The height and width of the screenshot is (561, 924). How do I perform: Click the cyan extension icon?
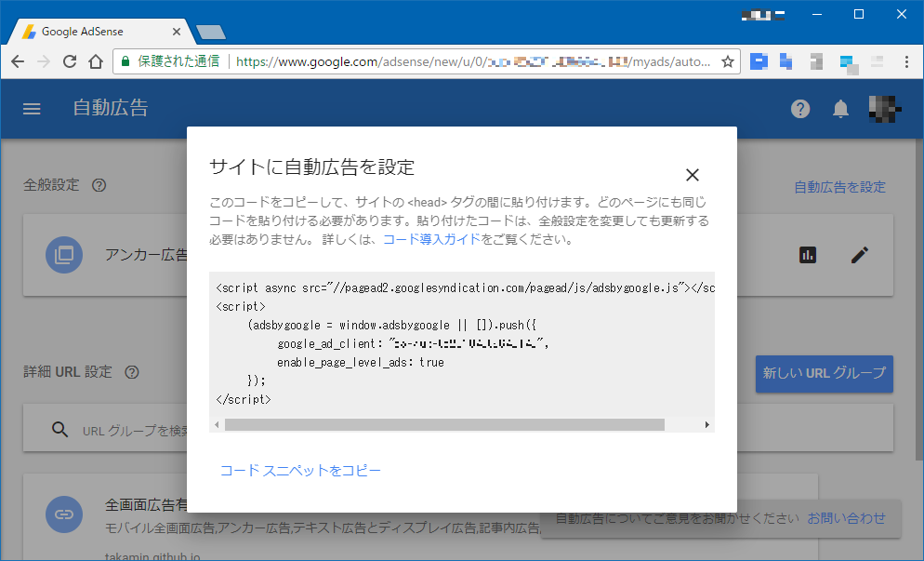849,63
